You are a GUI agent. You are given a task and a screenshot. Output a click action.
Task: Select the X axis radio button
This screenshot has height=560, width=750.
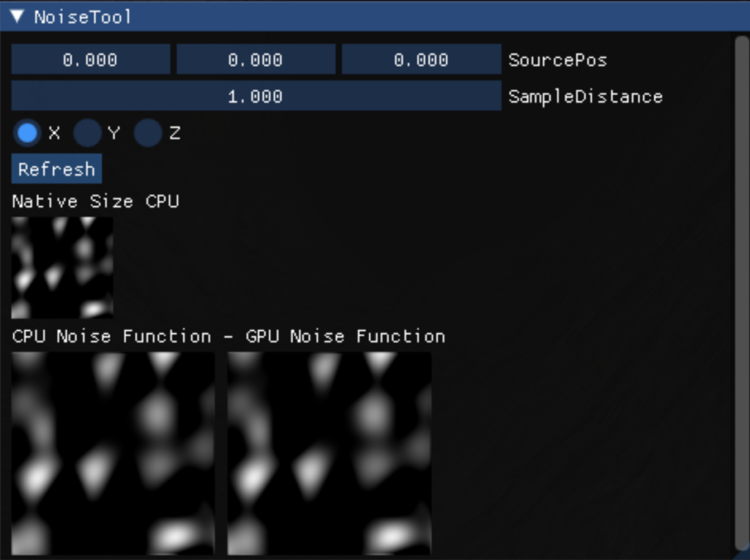[27, 133]
